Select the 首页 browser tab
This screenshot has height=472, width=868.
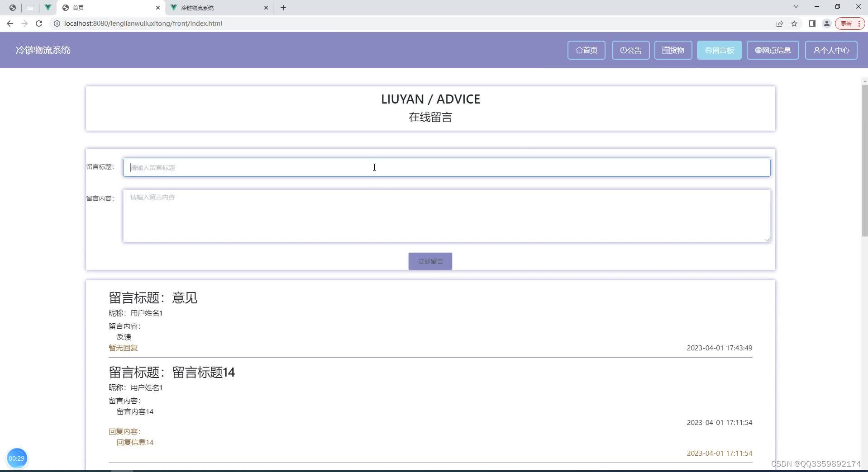(x=111, y=8)
